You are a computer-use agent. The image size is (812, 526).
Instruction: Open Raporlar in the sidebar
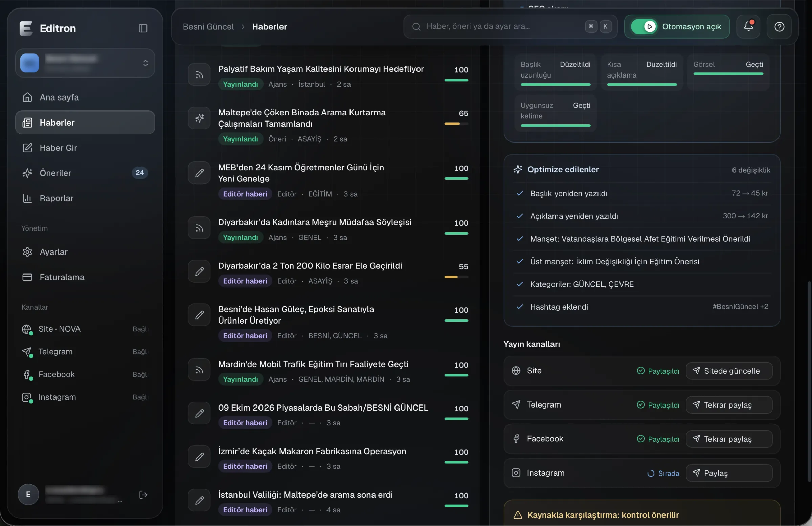[85, 198]
